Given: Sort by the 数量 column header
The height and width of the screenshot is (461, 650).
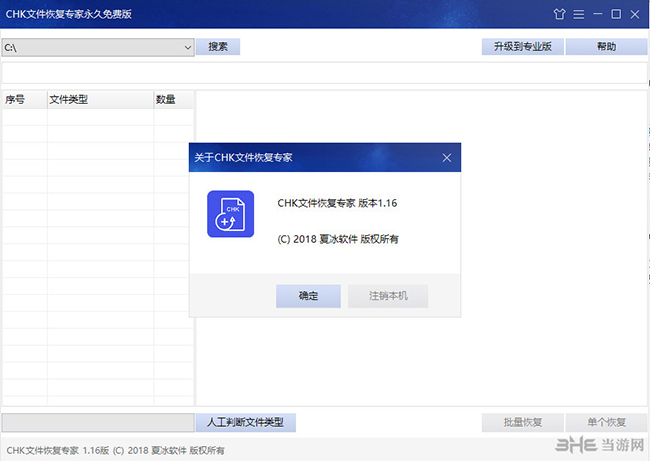Looking at the screenshot, I should [174, 99].
